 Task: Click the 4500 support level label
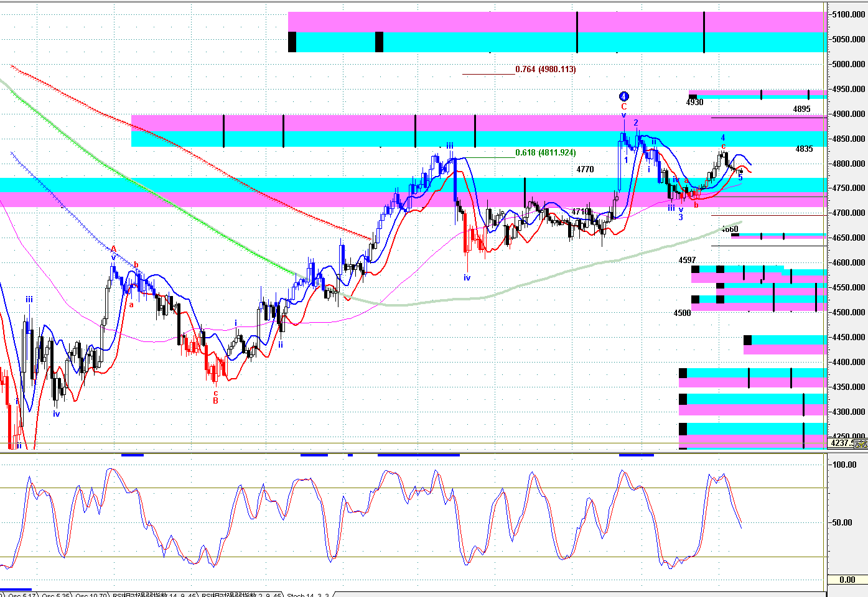[682, 313]
